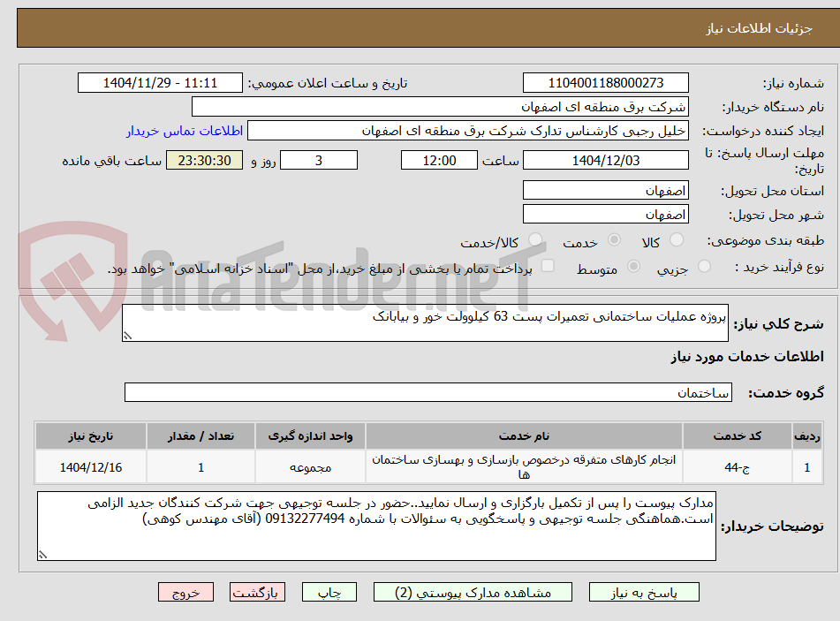Select the متوسط purchase type radio

[x=633, y=266]
